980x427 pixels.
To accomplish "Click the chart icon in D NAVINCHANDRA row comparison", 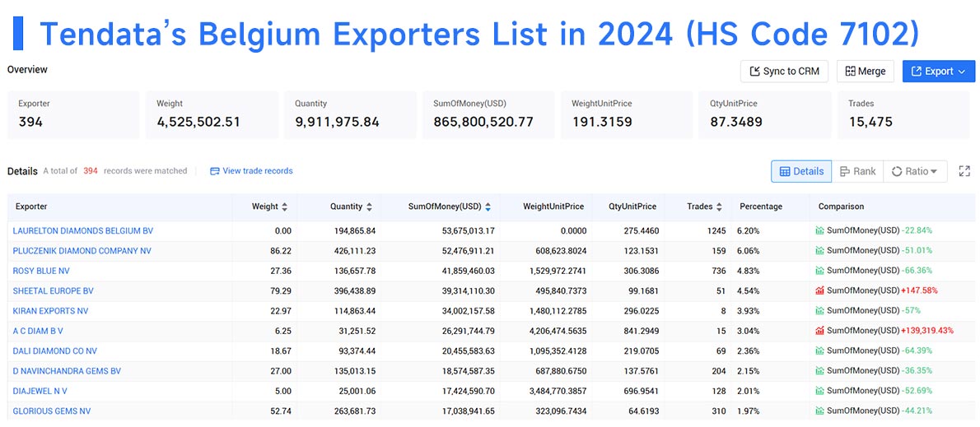I will 820,371.
